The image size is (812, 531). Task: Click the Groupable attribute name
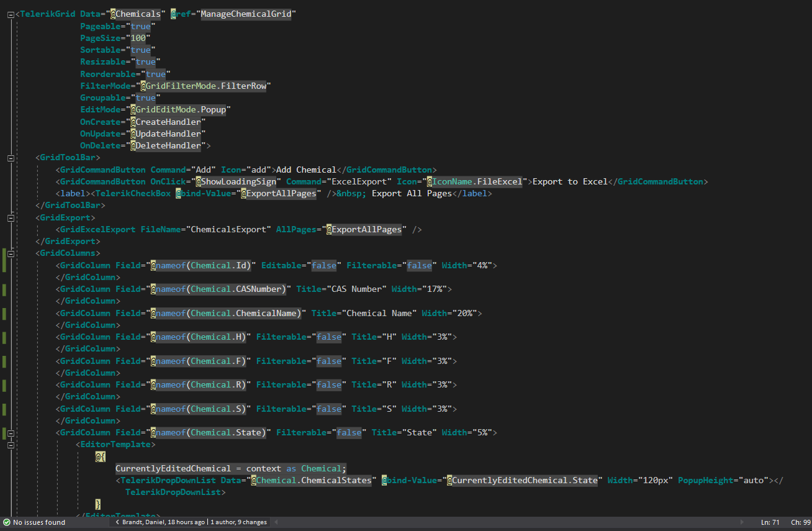[x=105, y=98]
